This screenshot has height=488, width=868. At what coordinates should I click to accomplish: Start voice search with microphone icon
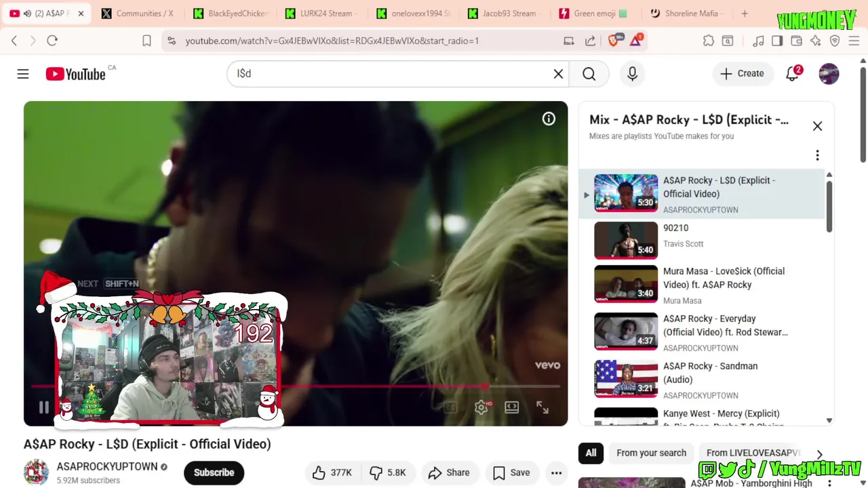pyautogui.click(x=632, y=74)
